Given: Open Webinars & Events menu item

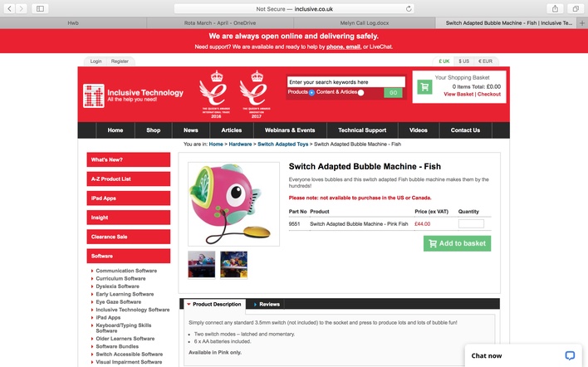Looking at the screenshot, I should point(290,130).
